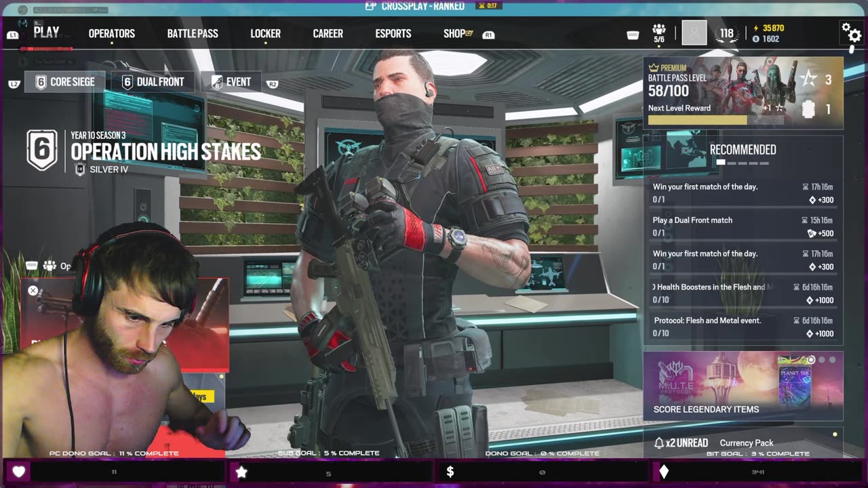
Task: Click the Silver IV rank badge icon
Action: click(x=80, y=169)
